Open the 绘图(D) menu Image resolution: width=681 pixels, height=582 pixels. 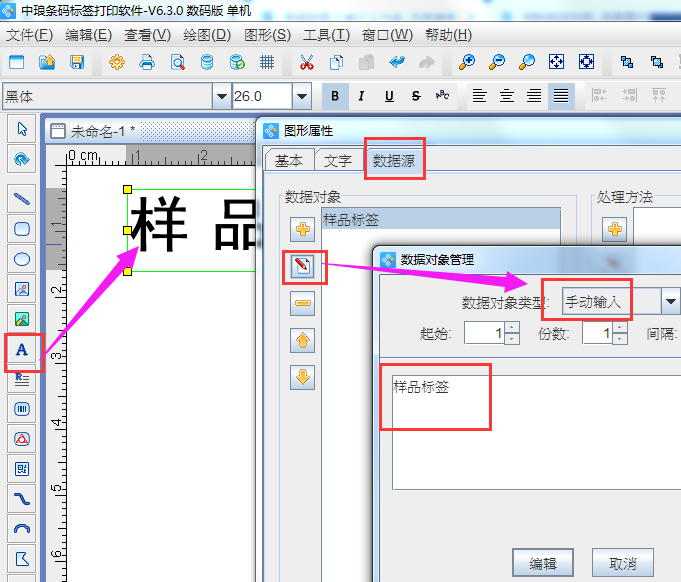pos(205,34)
